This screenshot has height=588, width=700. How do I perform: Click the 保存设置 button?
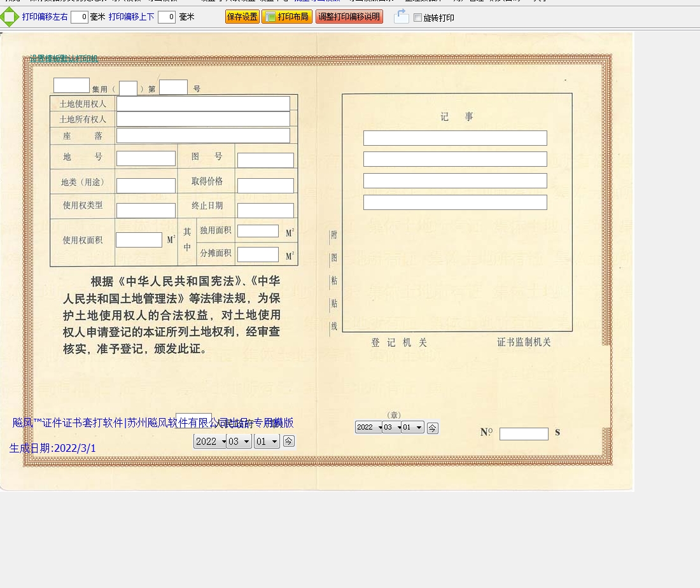[242, 17]
